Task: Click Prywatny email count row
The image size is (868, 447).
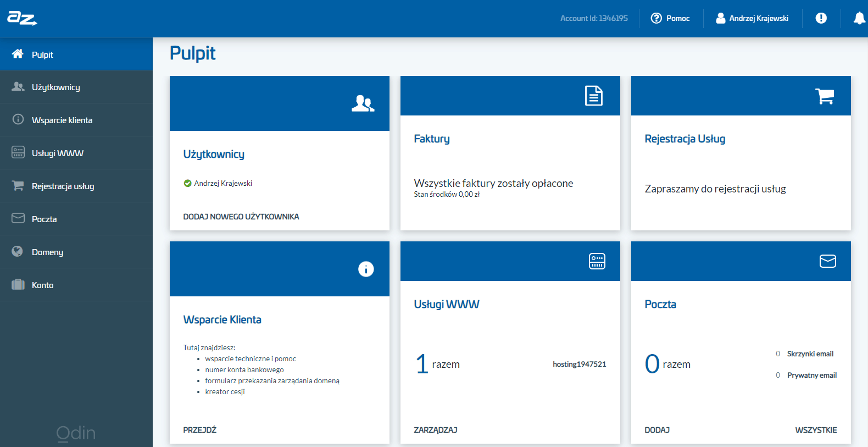Action: click(x=806, y=375)
